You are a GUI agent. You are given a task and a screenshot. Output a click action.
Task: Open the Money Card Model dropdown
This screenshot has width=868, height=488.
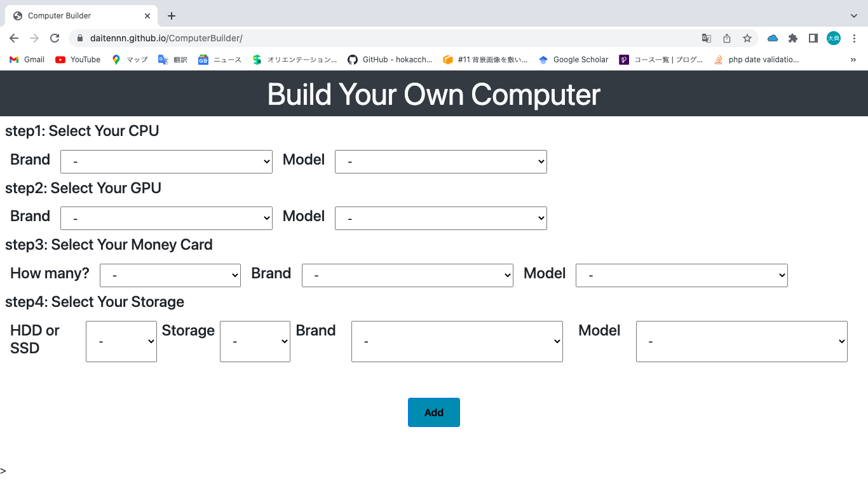click(682, 275)
